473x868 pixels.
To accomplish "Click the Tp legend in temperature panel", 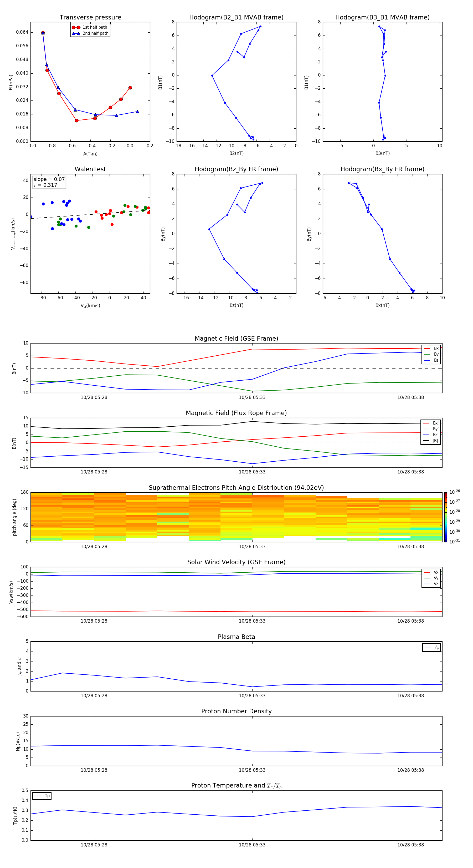I will [42, 796].
